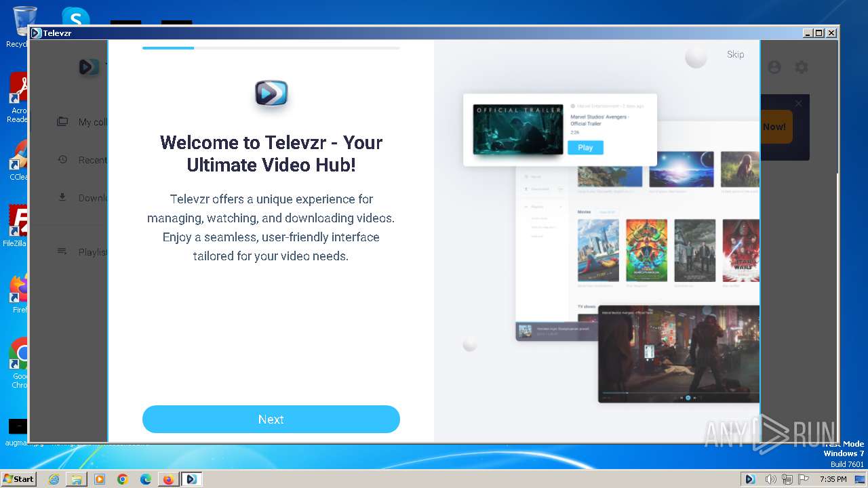Open Action Center flag in system tray
868x488 pixels.
[x=803, y=479]
